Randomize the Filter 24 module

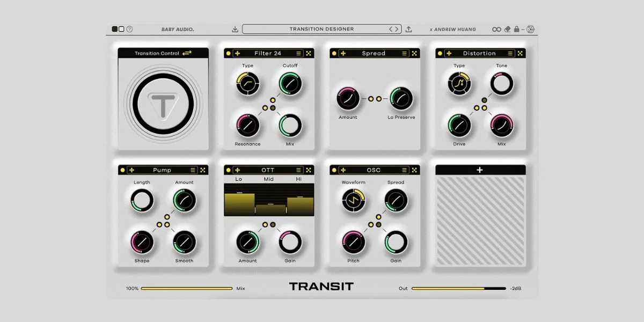309,53
